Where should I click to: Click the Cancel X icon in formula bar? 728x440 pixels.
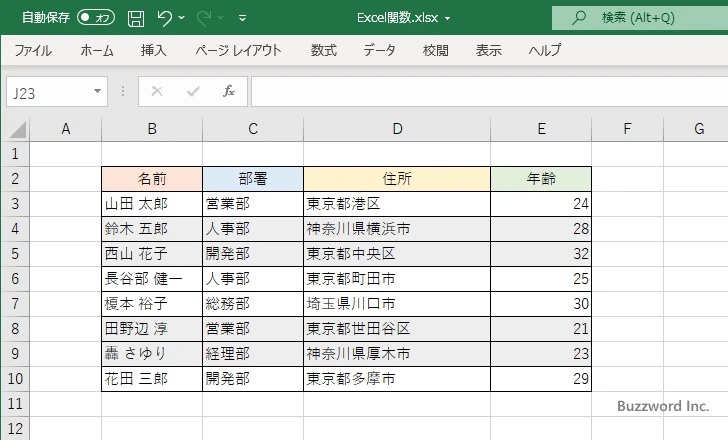coord(156,91)
